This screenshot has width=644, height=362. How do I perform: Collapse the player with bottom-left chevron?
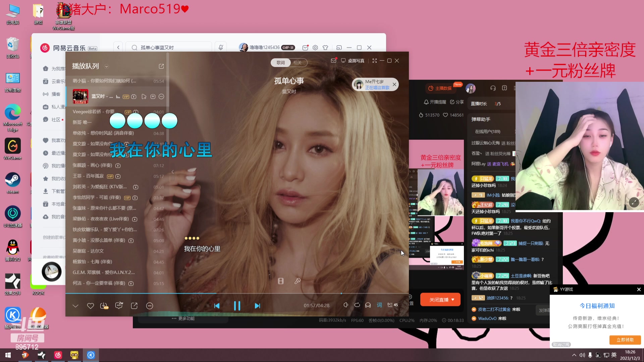pyautogui.click(x=75, y=306)
